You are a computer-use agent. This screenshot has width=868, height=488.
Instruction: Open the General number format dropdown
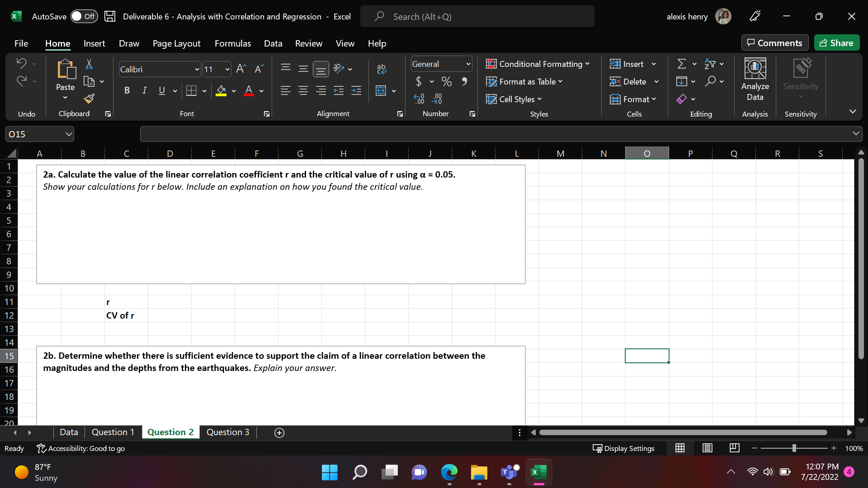coord(468,64)
